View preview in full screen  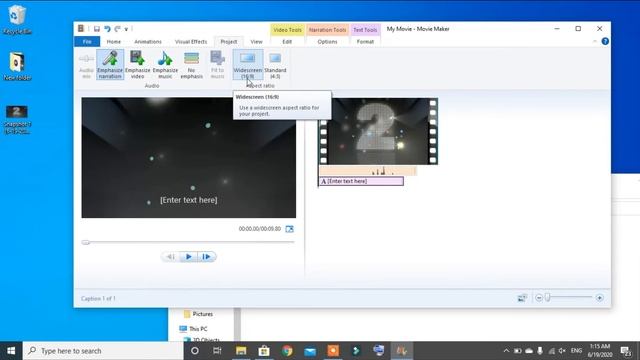[x=289, y=229]
